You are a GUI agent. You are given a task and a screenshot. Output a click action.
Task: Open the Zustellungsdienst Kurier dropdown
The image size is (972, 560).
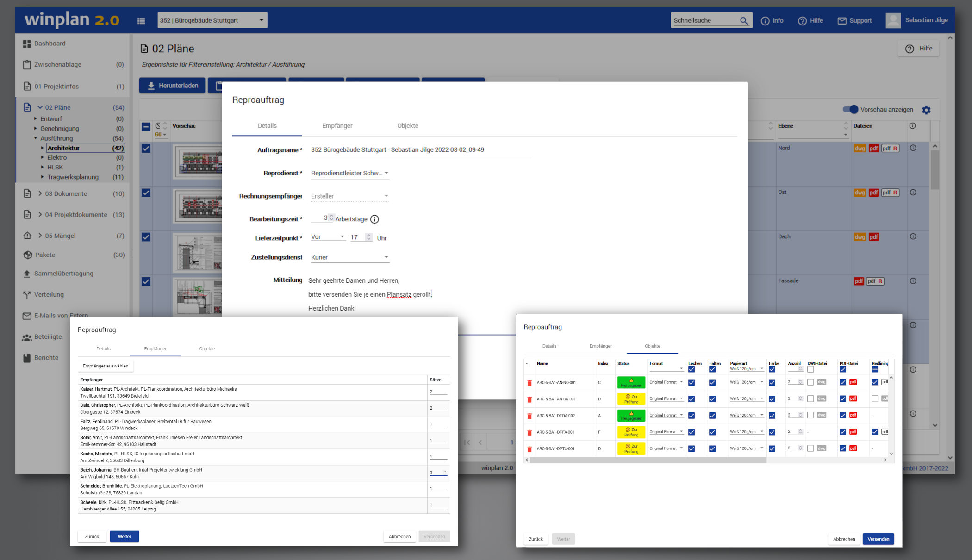click(x=349, y=257)
